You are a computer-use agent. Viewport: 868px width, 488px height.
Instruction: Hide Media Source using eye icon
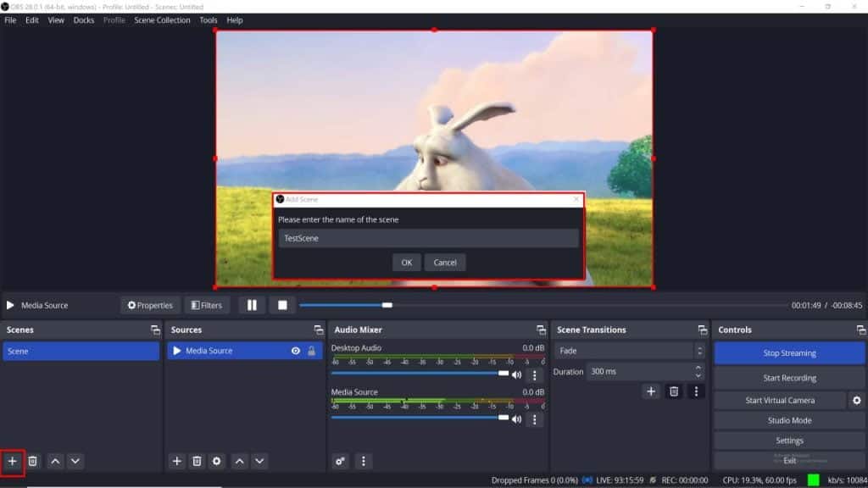coord(296,351)
